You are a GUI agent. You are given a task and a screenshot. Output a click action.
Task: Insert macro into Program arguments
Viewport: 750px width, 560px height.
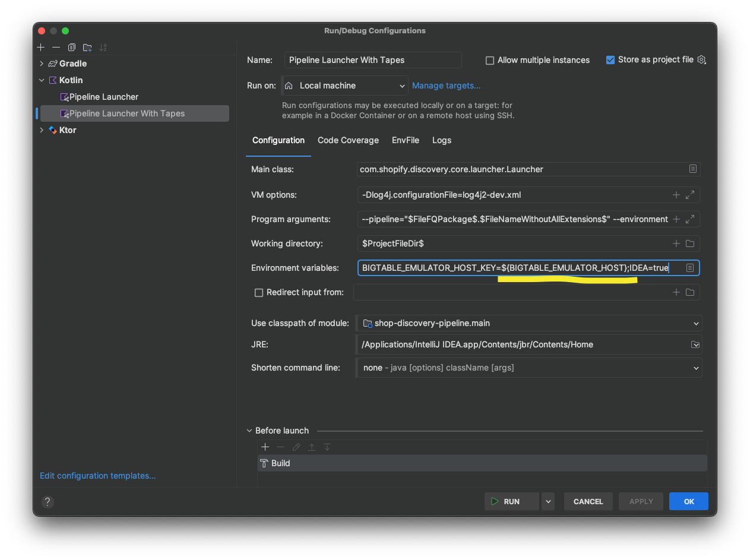[676, 219]
